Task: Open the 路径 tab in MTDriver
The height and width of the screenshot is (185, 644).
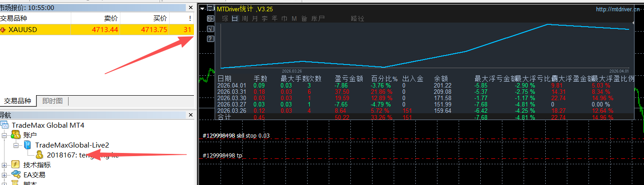Action: tap(357, 18)
